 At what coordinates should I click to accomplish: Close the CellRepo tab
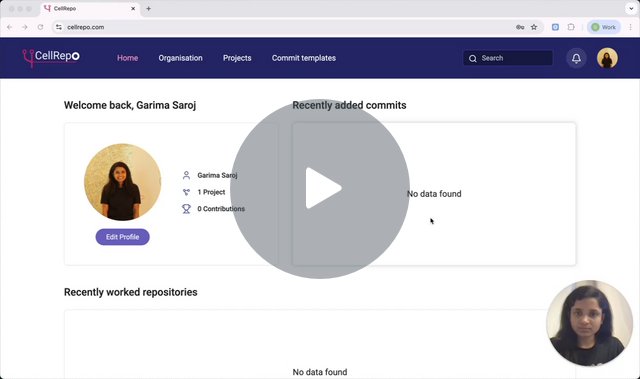point(133,9)
